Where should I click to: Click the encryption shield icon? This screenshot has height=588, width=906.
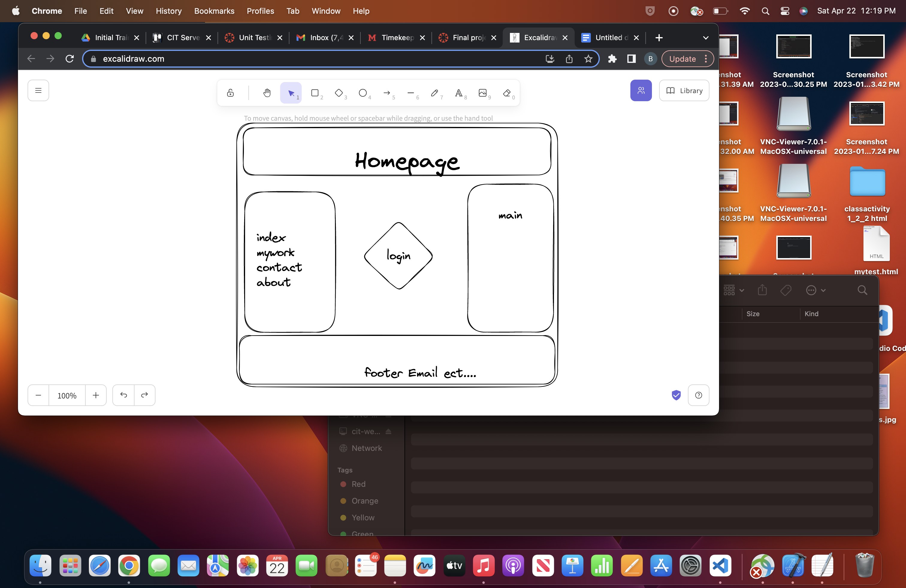677,395
